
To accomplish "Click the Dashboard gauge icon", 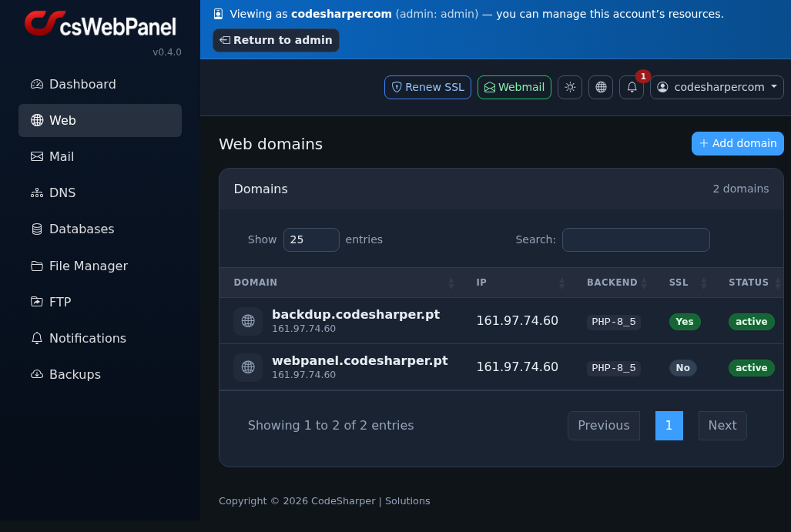I will [37, 84].
